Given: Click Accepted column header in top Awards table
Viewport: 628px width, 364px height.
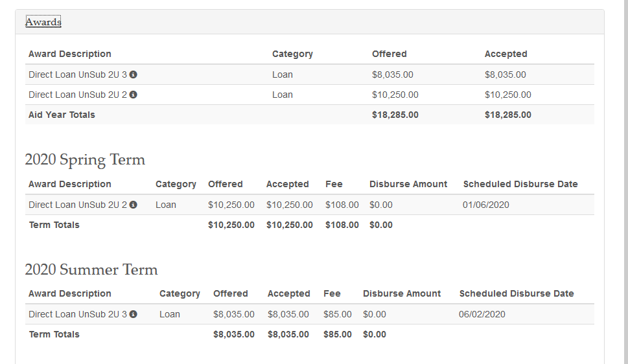Looking at the screenshot, I should click(x=506, y=54).
